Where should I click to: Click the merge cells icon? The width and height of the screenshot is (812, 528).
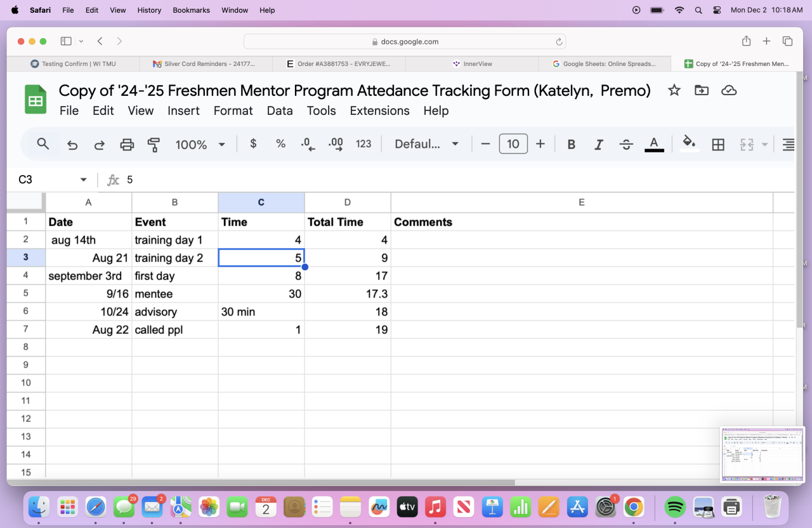pyautogui.click(x=747, y=145)
